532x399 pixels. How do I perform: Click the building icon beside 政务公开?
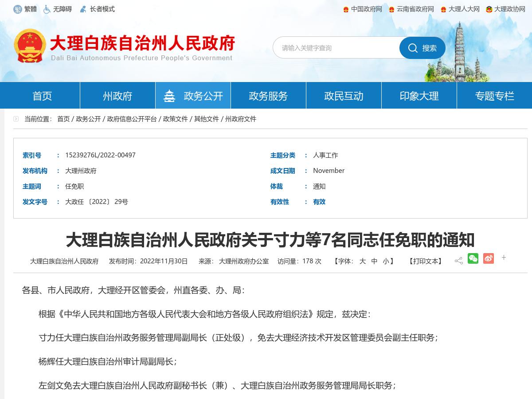[x=170, y=95]
